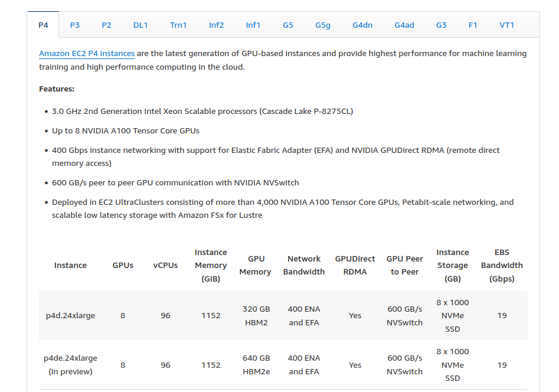Viewport: 559px width, 392px height.
Task: Click 400 ENA and EFA in p4de.24xlarge row
Action: click(x=304, y=365)
